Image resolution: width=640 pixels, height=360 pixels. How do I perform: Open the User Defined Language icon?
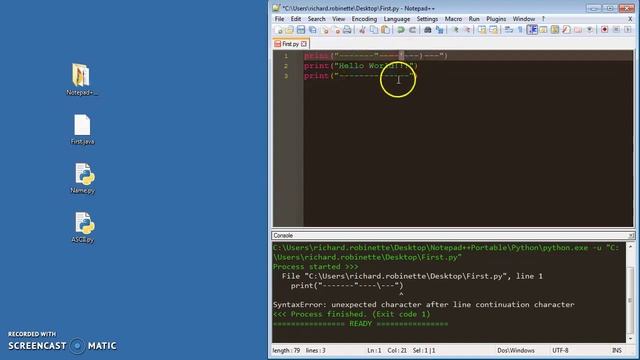(x=543, y=30)
